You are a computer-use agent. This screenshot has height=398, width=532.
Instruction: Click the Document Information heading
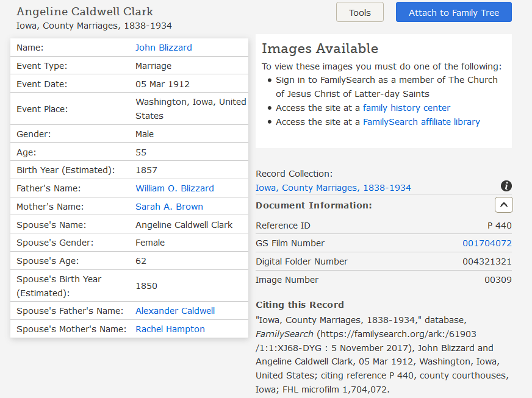314,205
